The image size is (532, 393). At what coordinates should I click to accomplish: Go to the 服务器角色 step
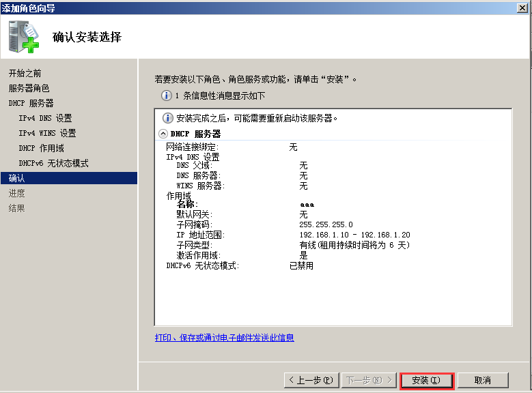coord(29,88)
